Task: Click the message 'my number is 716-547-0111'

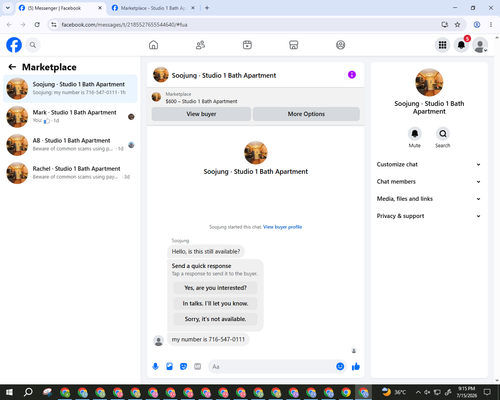Action: click(x=208, y=339)
